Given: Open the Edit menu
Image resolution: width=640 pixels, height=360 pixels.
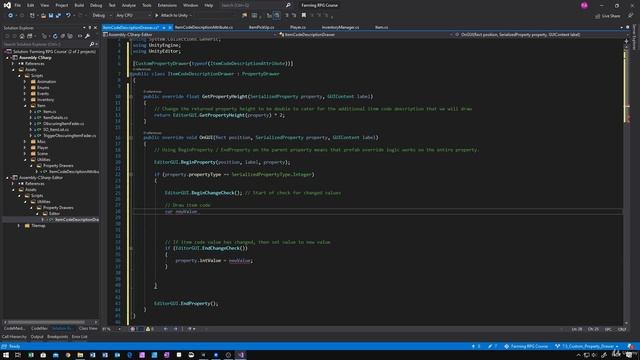Looking at the screenshot, I should 31,5.
